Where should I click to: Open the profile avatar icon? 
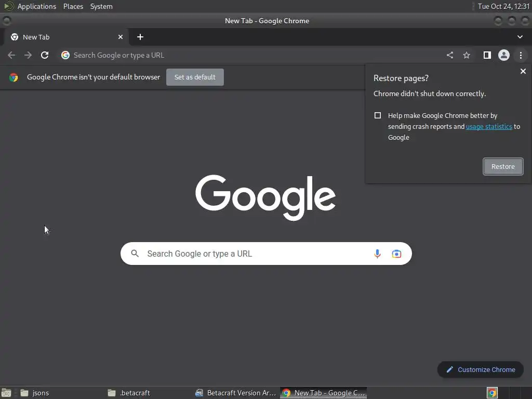tap(504, 55)
